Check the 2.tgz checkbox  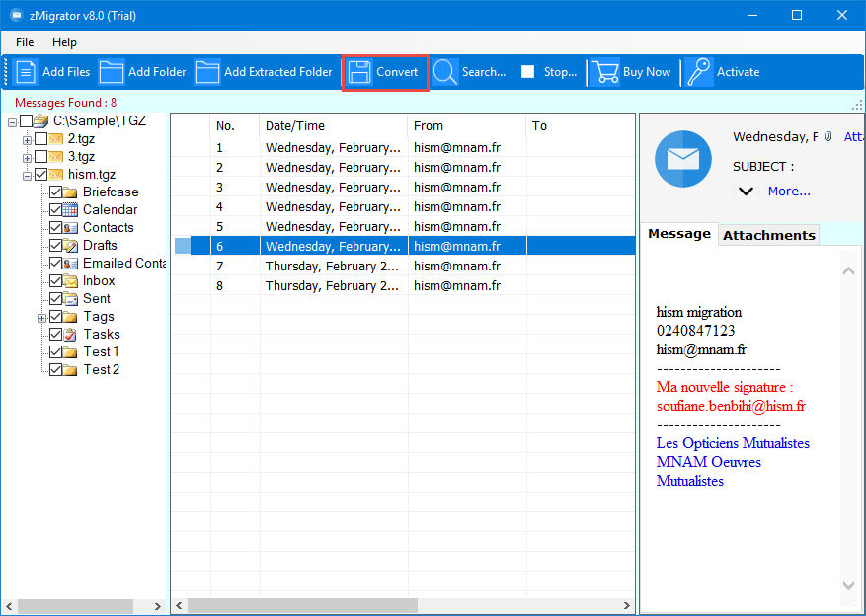click(40, 138)
